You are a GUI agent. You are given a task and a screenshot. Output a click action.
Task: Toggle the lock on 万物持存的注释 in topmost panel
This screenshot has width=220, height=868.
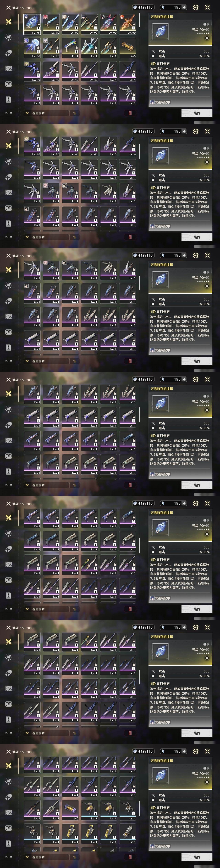click(x=207, y=38)
